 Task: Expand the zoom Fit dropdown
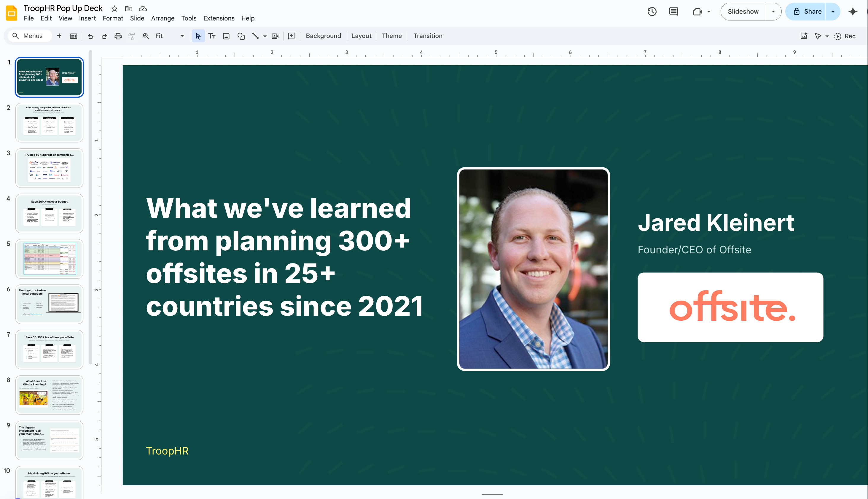click(x=182, y=36)
